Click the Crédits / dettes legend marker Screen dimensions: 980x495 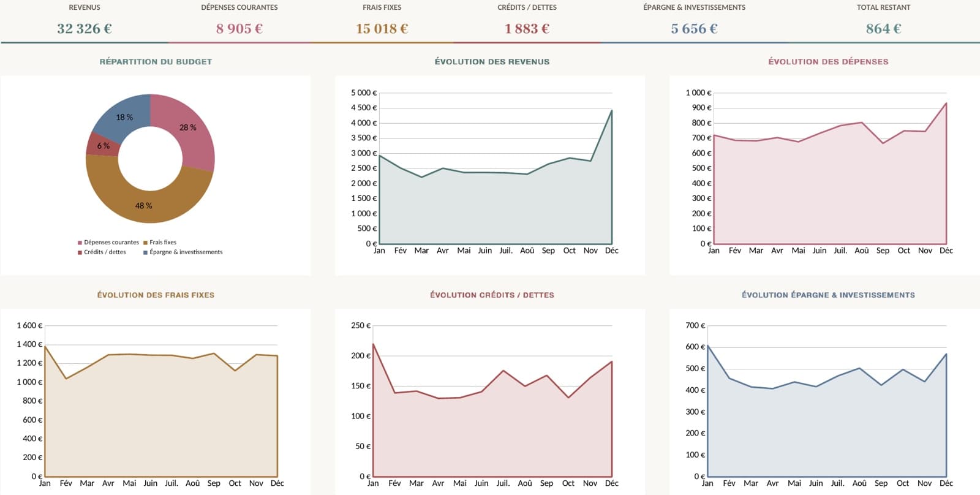tap(80, 252)
